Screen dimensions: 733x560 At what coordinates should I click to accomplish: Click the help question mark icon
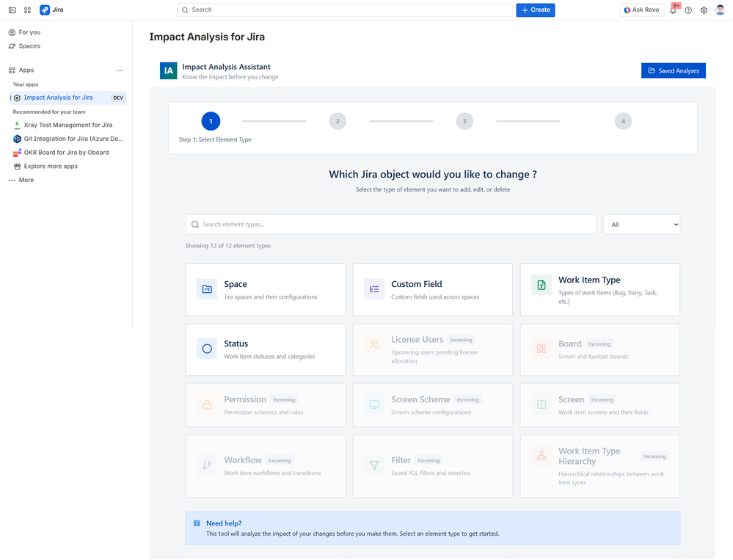[688, 10]
